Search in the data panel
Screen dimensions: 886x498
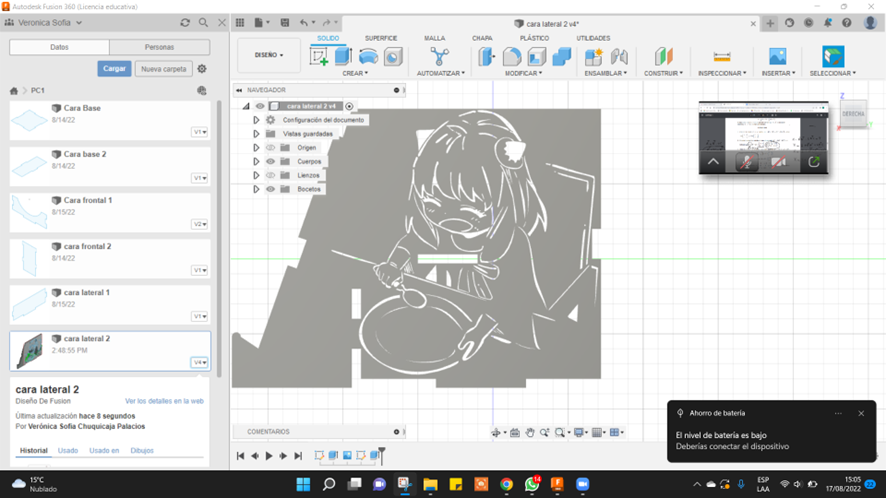click(203, 23)
